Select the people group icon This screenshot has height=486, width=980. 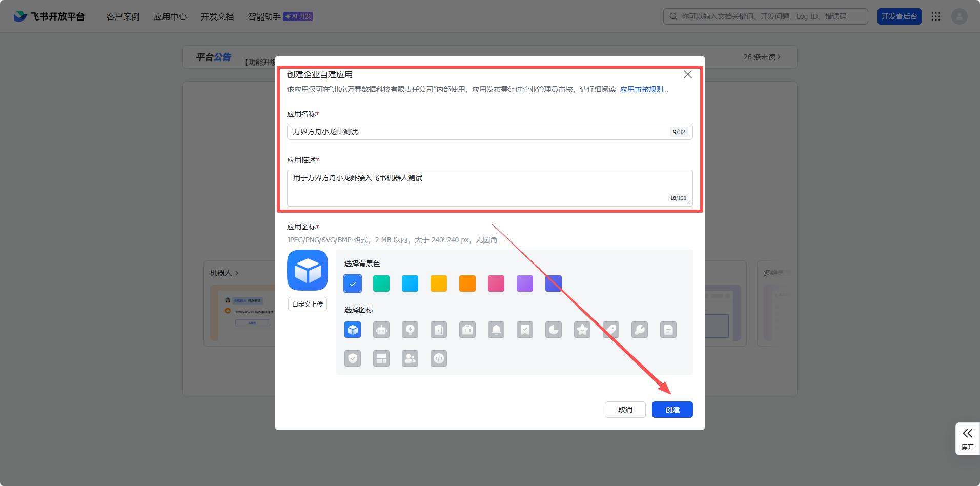(x=410, y=358)
